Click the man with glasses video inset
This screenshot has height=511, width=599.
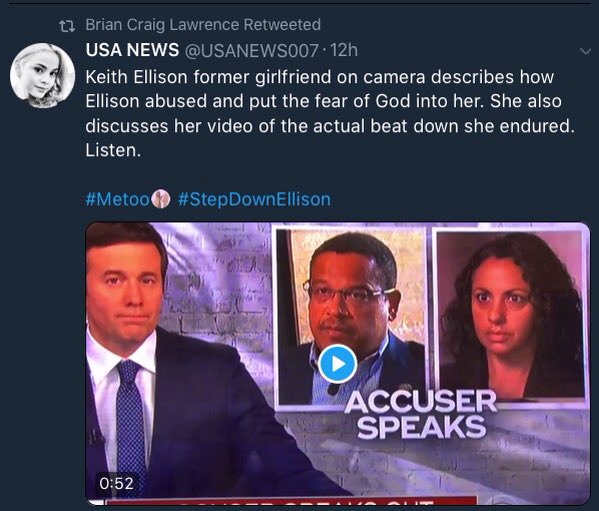pyautogui.click(x=351, y=317)
